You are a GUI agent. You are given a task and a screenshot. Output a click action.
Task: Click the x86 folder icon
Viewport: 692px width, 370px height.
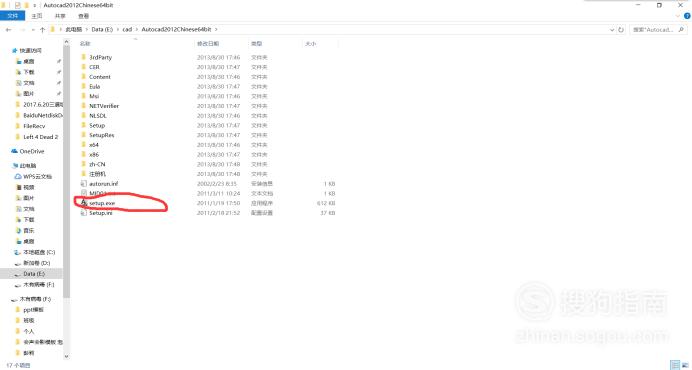pos(84,155)
